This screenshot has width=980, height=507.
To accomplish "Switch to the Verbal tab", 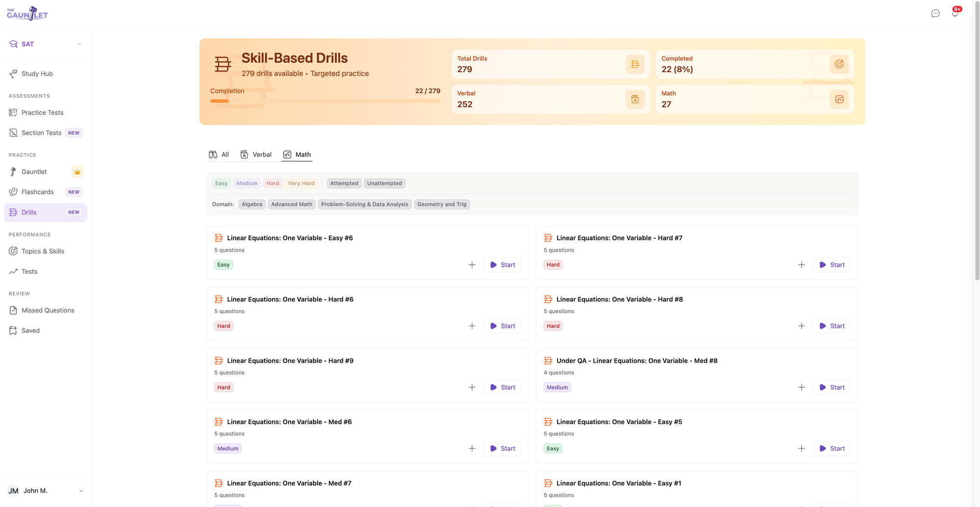I will pos(256,154).
